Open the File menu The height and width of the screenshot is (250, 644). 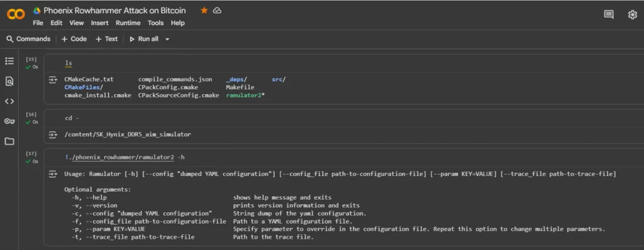click(38, 23)
